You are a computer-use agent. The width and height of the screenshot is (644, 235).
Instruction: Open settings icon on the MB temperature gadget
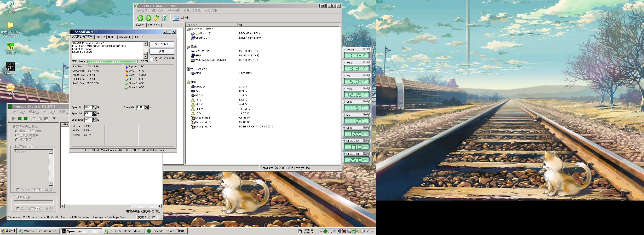(364, 114)
